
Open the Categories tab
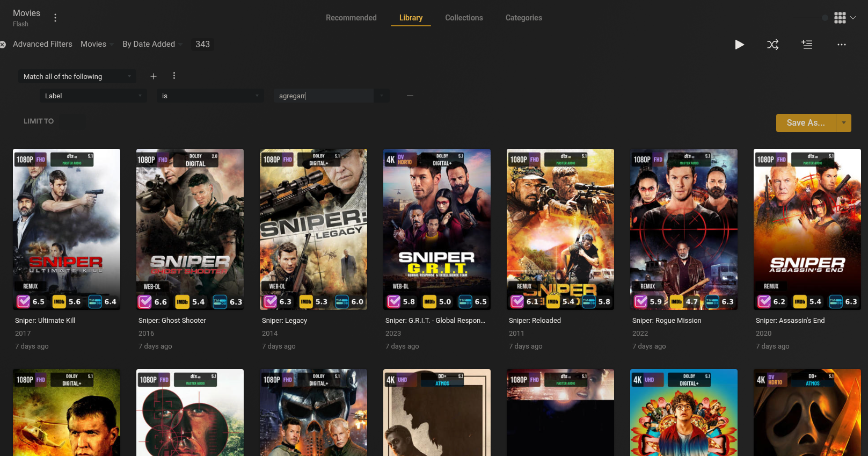[x=523, y=18]
